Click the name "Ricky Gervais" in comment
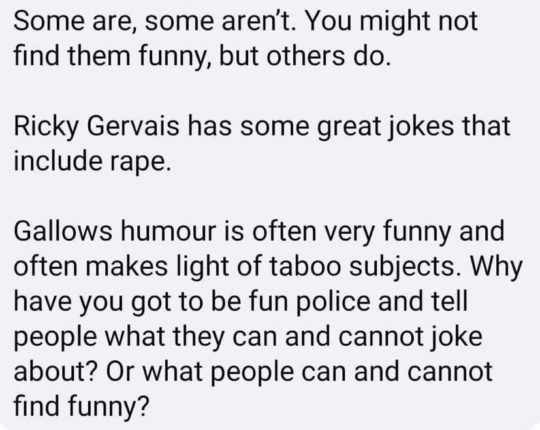This screenshot has height=430, width=540. [x=96, y=127]
